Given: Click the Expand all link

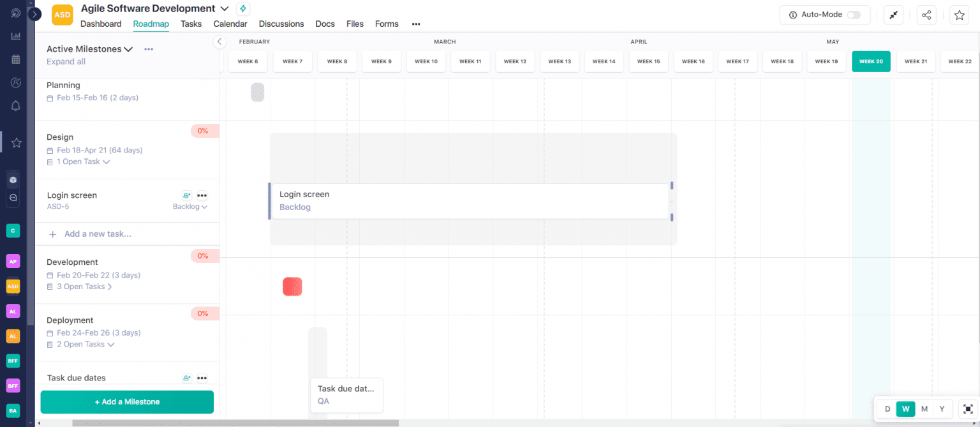Looking at the screenshot, I should tap(66, 62).
